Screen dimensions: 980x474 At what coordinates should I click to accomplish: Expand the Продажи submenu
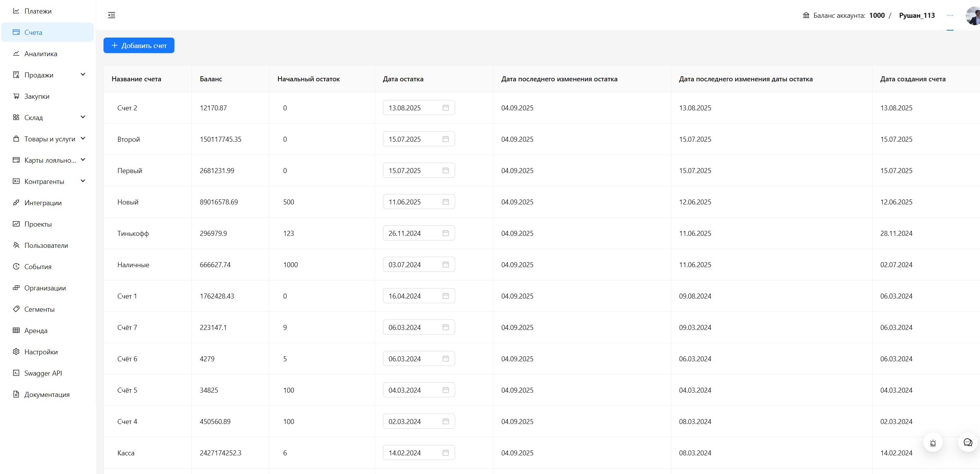(83, 74)
